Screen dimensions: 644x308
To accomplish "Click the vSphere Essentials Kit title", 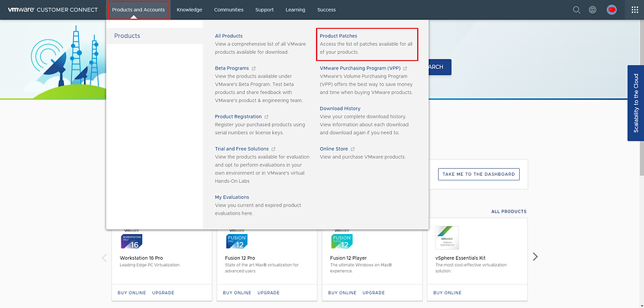I will tap(460, 258).
